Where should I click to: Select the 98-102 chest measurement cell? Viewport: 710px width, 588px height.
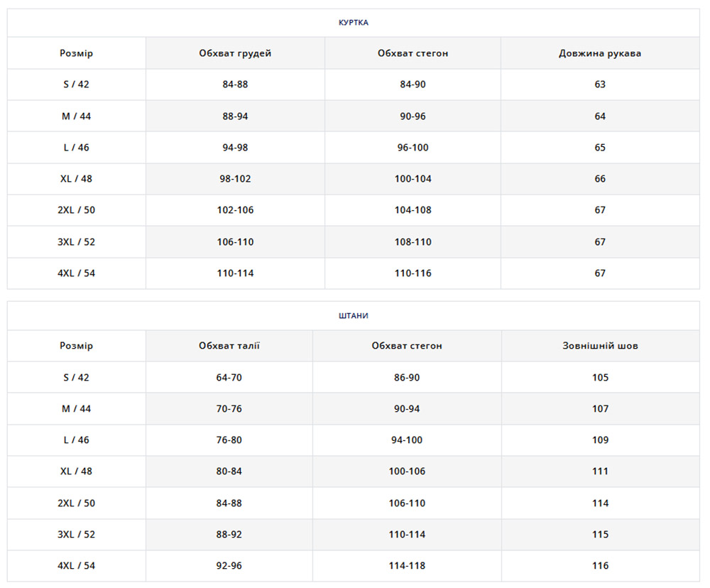[235, 179]
